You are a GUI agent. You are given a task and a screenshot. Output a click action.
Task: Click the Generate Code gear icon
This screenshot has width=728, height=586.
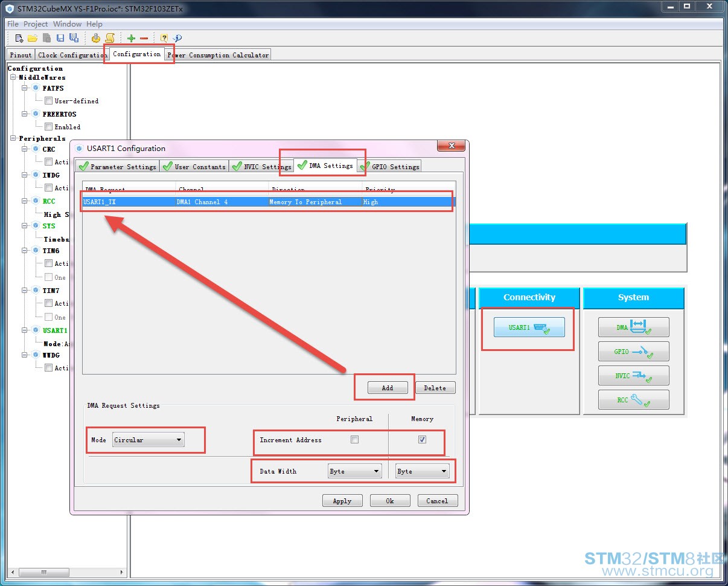point(96,38)
